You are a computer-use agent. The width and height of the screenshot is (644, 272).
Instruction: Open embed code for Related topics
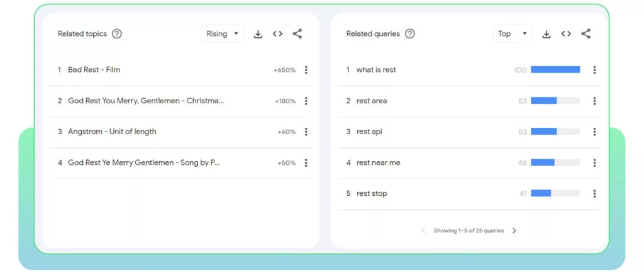(x=277, y=34)
